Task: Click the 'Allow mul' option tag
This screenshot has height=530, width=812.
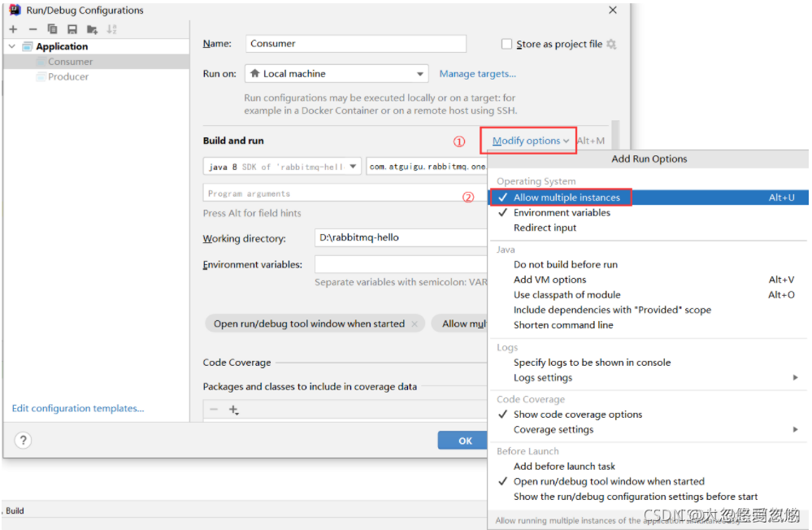Action: [x=460, y=324]
